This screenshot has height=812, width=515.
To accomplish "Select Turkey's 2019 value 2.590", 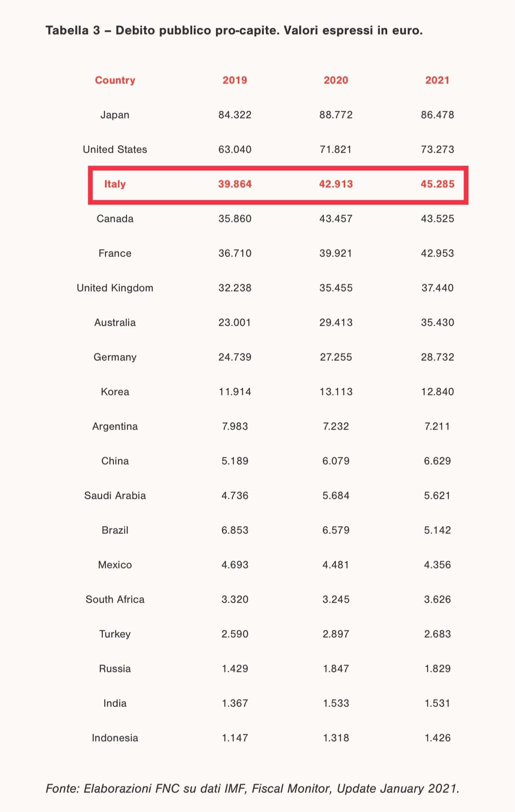I will [x=234, y=634].
